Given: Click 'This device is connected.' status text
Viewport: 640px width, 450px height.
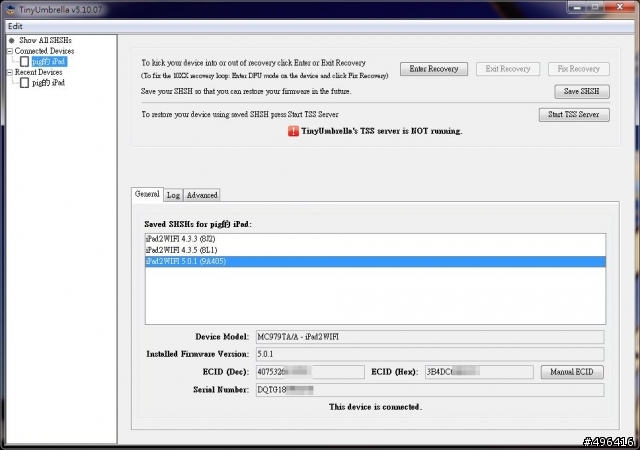Looking at the screenshot, I should click(x=375, y=407).
